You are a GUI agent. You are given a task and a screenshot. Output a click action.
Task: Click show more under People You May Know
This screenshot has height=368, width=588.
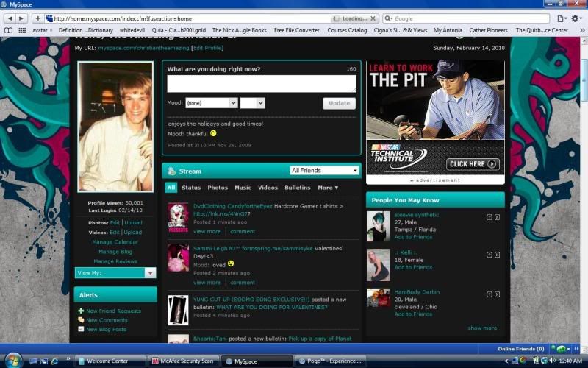(482, 328)
